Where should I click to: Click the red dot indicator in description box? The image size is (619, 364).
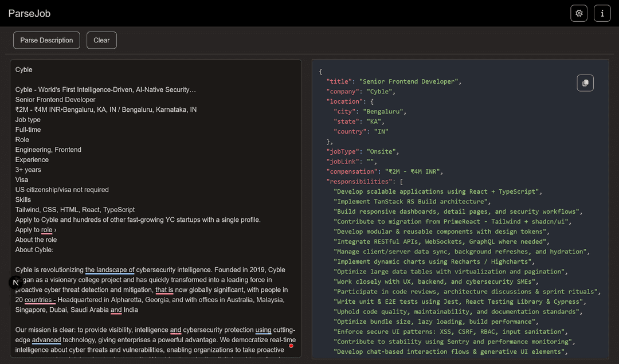[291, 346]
